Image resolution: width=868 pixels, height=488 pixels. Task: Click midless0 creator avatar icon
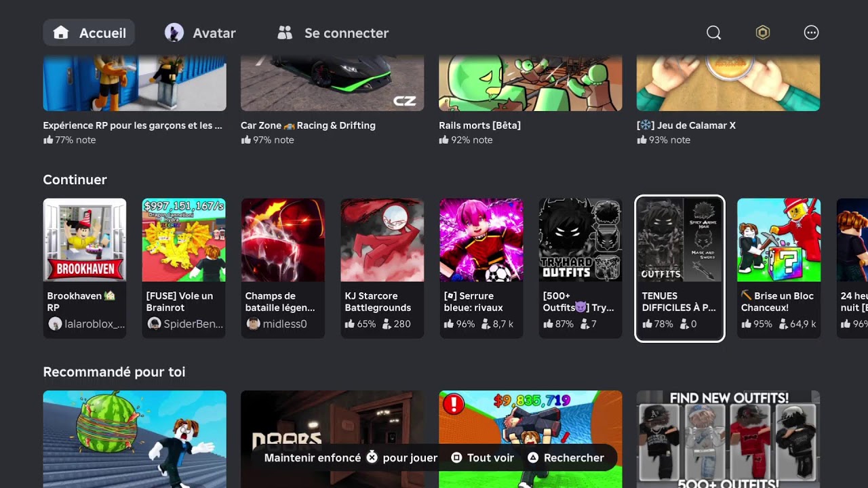253,324
